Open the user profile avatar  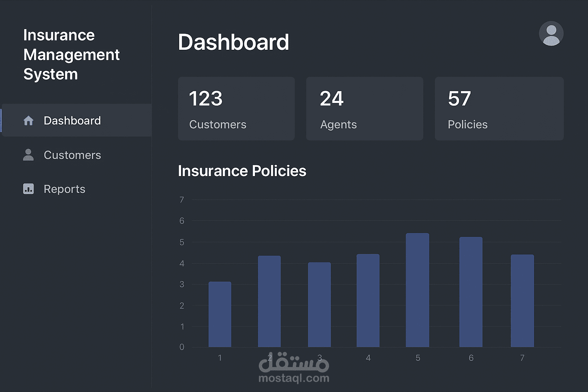(551, 34)
